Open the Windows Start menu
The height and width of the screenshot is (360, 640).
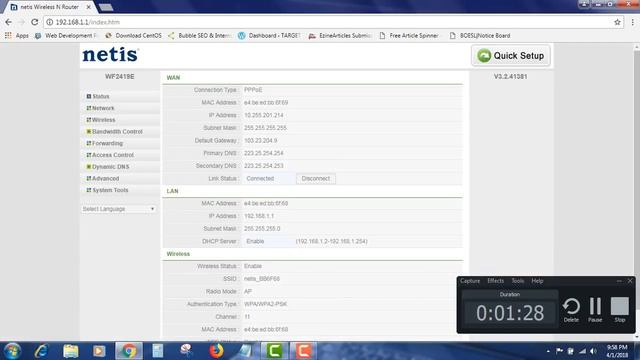[12, 351]
